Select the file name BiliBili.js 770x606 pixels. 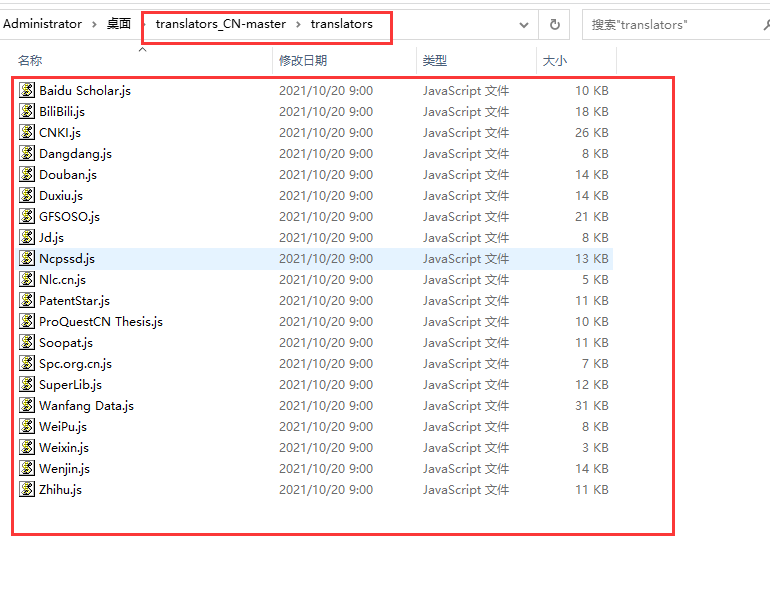coord(62,111)
